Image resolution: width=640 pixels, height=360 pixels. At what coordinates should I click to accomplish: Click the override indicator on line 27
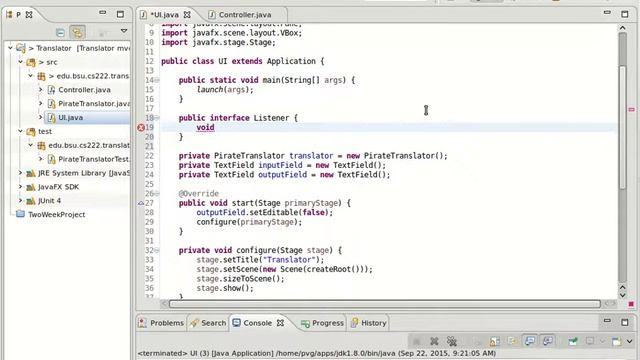coord(141,203)
